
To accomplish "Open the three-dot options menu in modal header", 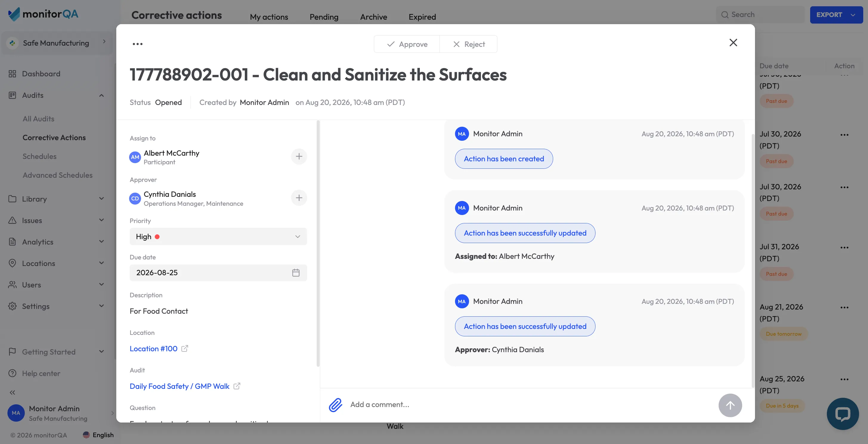I will click(137, 44).
